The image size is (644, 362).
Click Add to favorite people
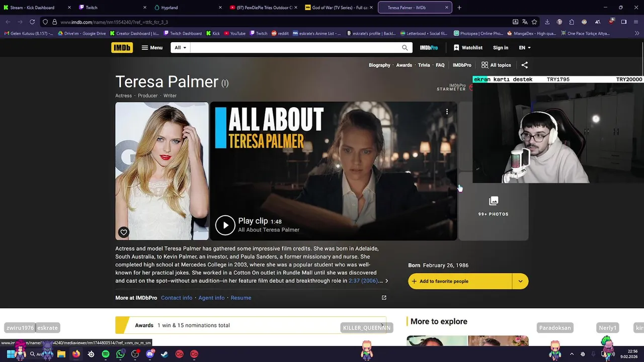pos(460,281)
